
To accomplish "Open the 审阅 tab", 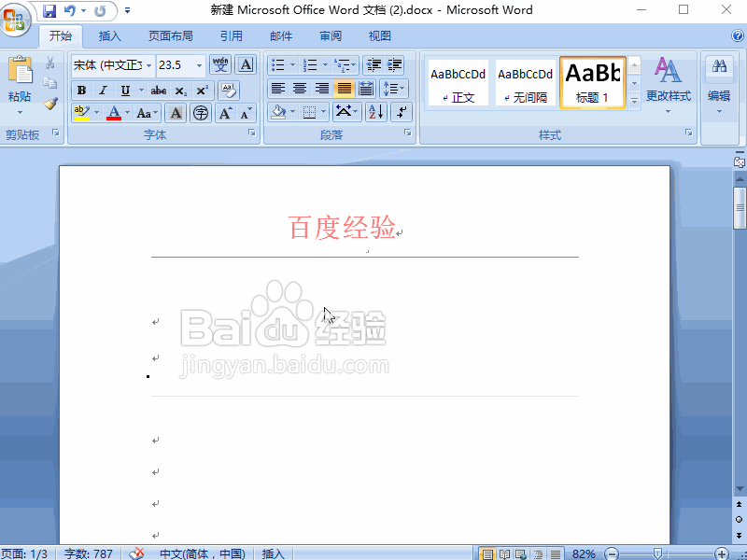I will click(x=331, y=36).
